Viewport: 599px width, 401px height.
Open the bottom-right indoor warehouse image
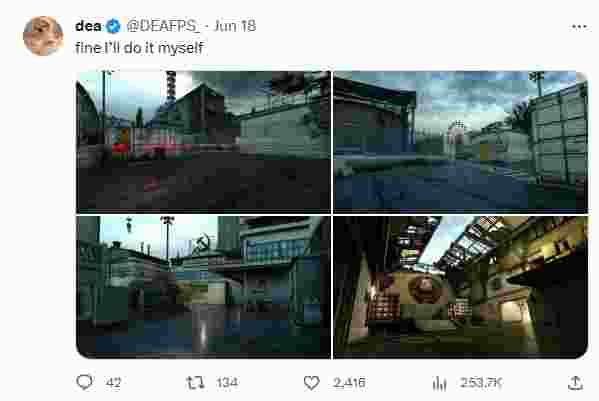tap(460, 287)
